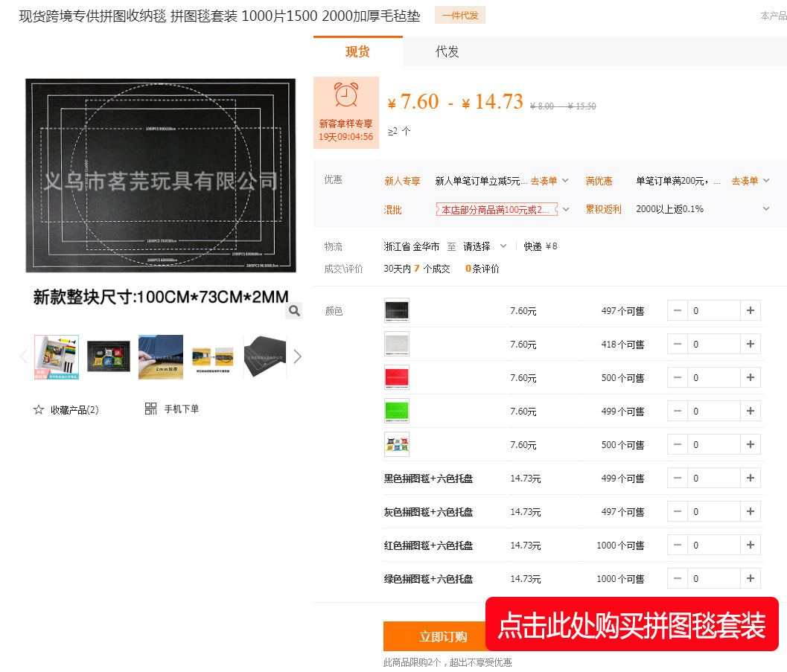Click the 红色拼图毯+六色托盘 option label

tap(428, 545)
